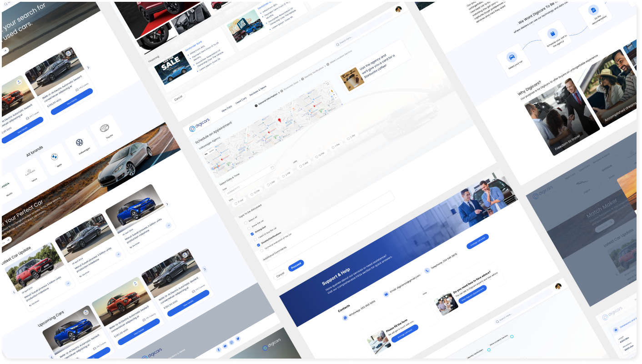642x364 pixels.
Task: Click the magnifier icon in the search bar
Action: point(337,45)
